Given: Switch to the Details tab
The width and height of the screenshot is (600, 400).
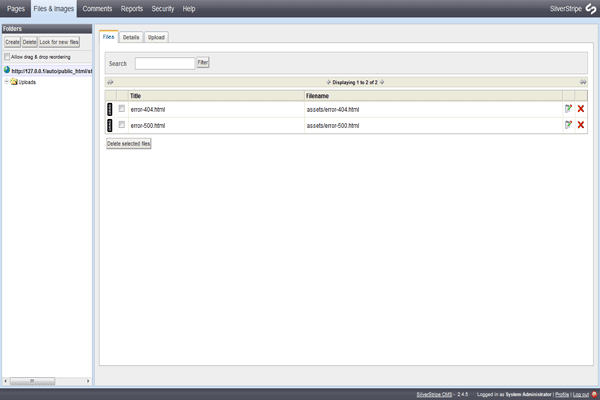Looking at the screenshot, I should 131,37.
